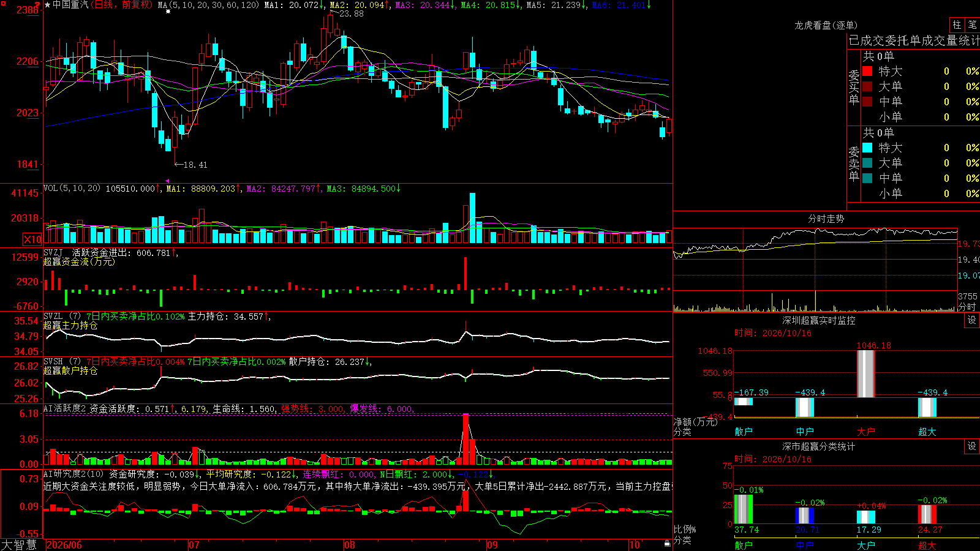This screenshot has width=980, height=551.
Task: Open 设 settings for 深市超赢分类统计
Action: pyautogui.click(x=972, y=446)
